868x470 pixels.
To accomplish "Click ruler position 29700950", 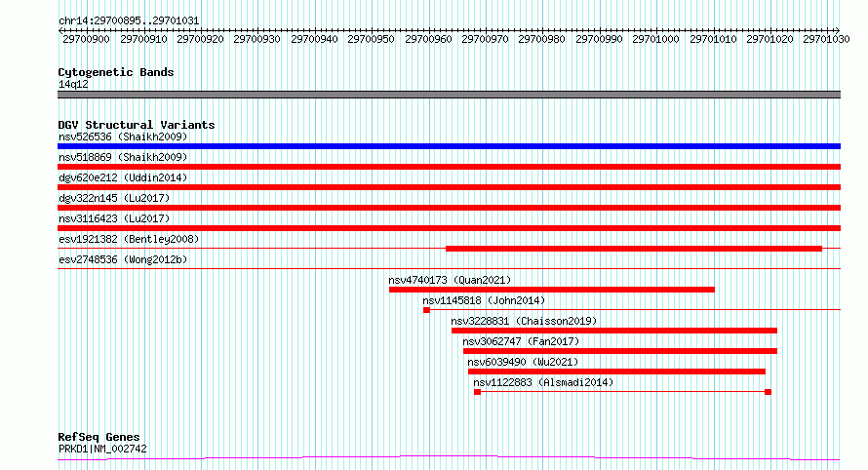I will point(371,39).
